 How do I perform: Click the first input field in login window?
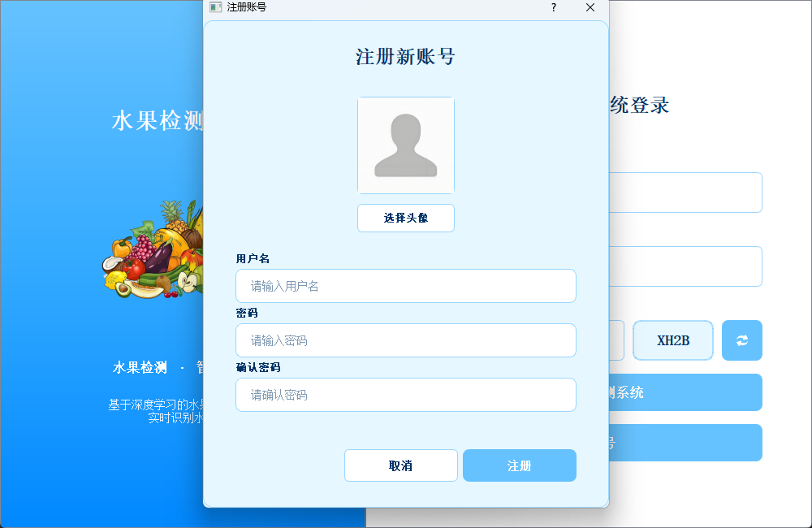pyautogui.click(x=685, y=193)
